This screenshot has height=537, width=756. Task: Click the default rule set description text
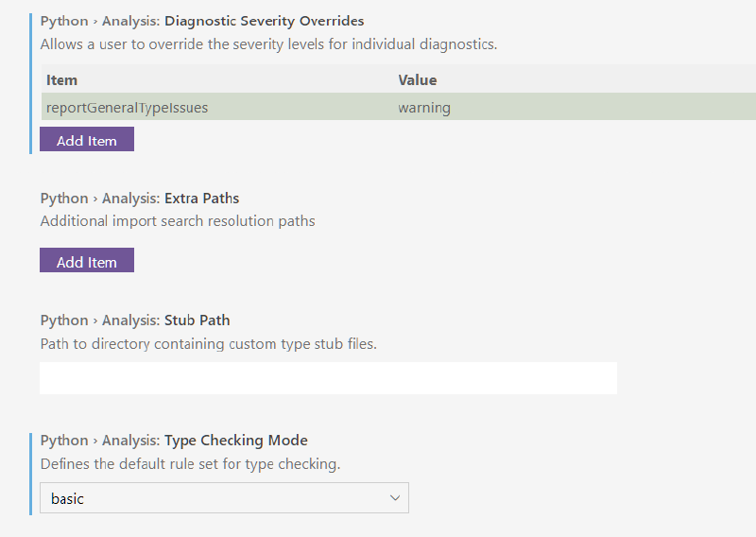[191, 464]
